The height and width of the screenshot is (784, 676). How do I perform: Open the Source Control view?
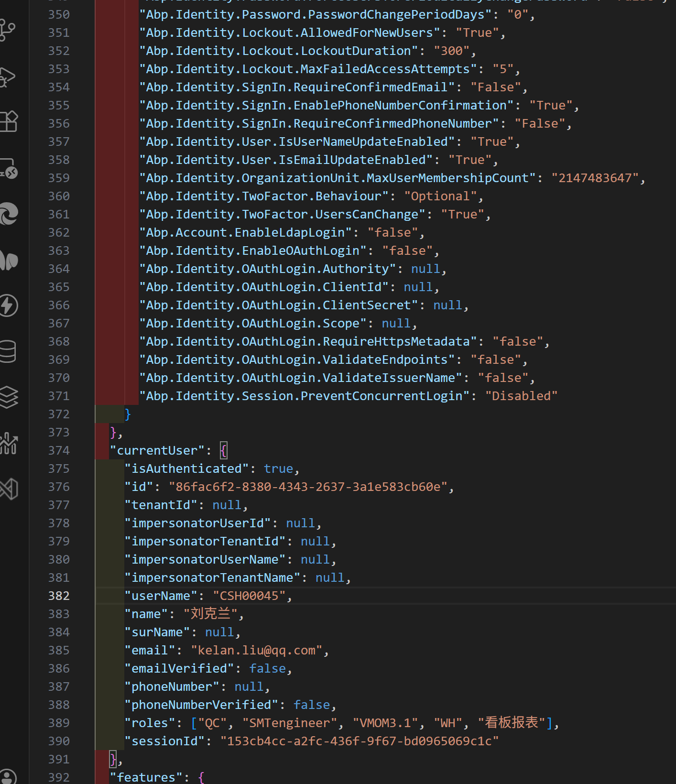7,30
